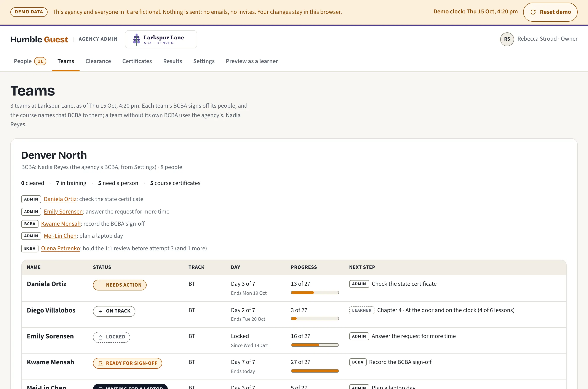Select Diego Villalobos name in table
This screenshot has height=389, width=588.
tap(51, 310)
